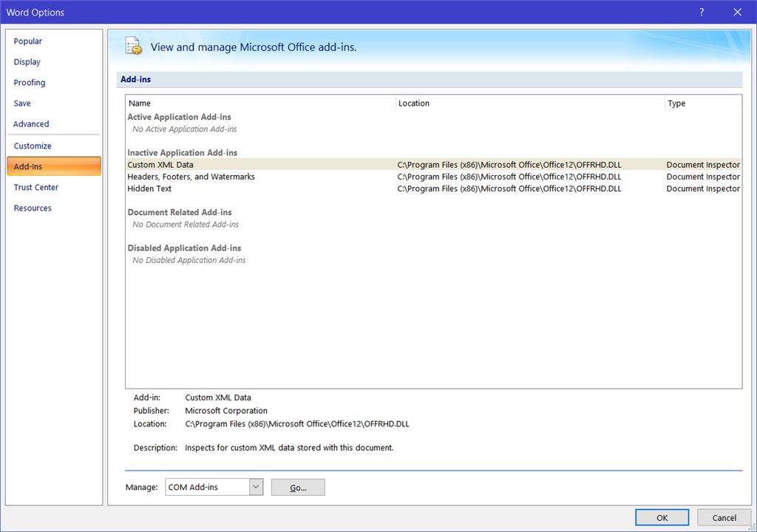Click the Type column header
Image resolution: width=757 pixels, height=532 pixels.
coord(704,103)
